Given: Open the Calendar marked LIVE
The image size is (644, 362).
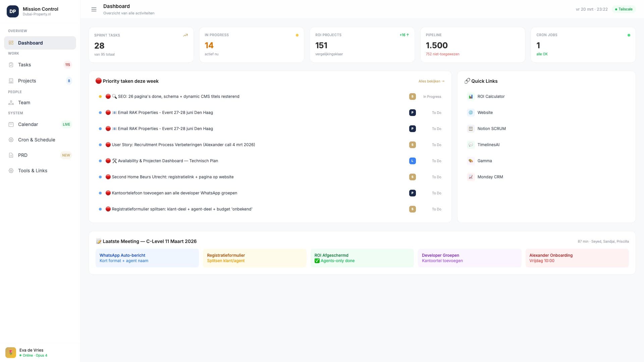Looking at the screenshot, I should pyautogui.click(x=11, y=124).
